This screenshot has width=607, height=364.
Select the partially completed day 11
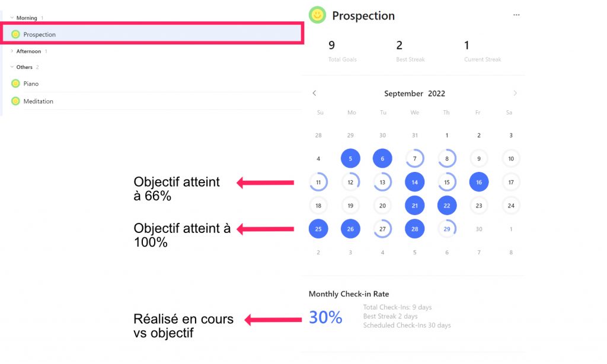click(318, 182)
